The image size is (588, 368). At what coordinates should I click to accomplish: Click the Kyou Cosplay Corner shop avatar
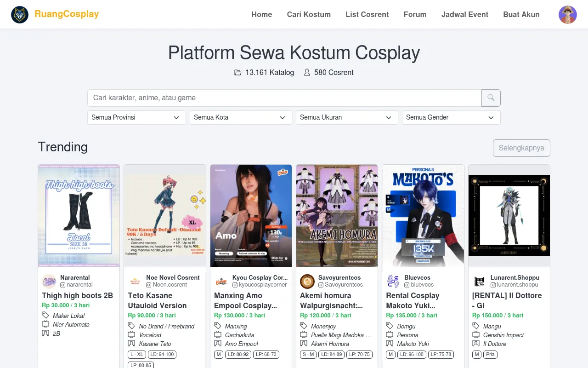221,281
